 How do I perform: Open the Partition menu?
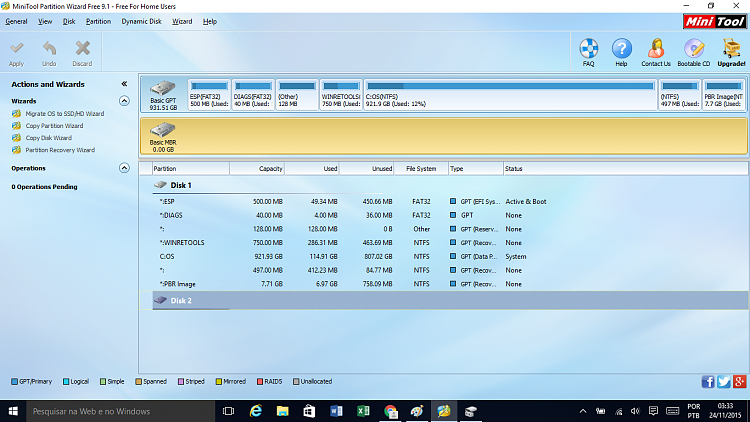click(x=98, y=22)
